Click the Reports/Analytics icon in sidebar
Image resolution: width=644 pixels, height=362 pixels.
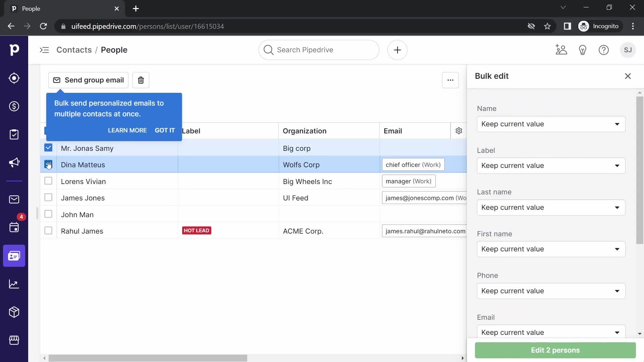[14, 284]
